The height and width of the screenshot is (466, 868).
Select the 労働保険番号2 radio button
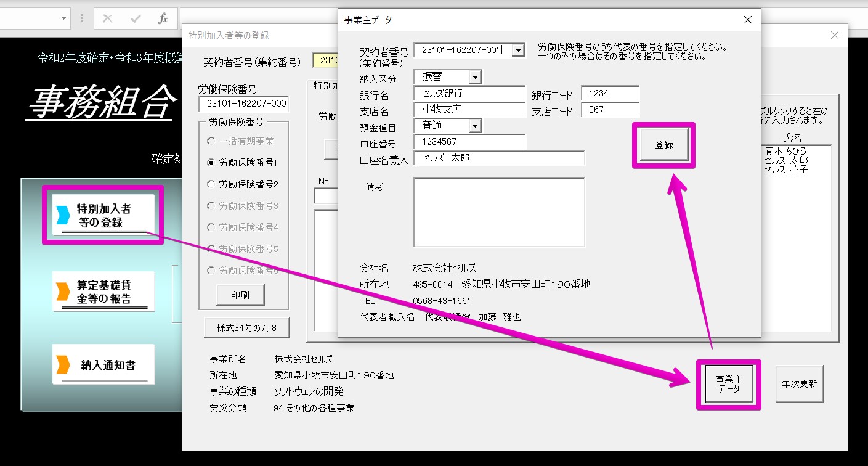[211, 184]
